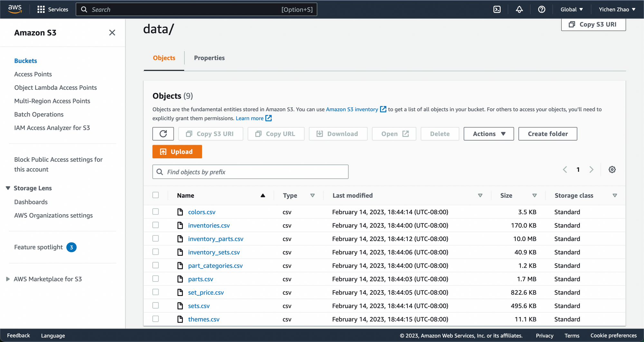Screen dimensions: 644x342
Task: Click external link icon after Learn more
Action: (x=269, y=118)
